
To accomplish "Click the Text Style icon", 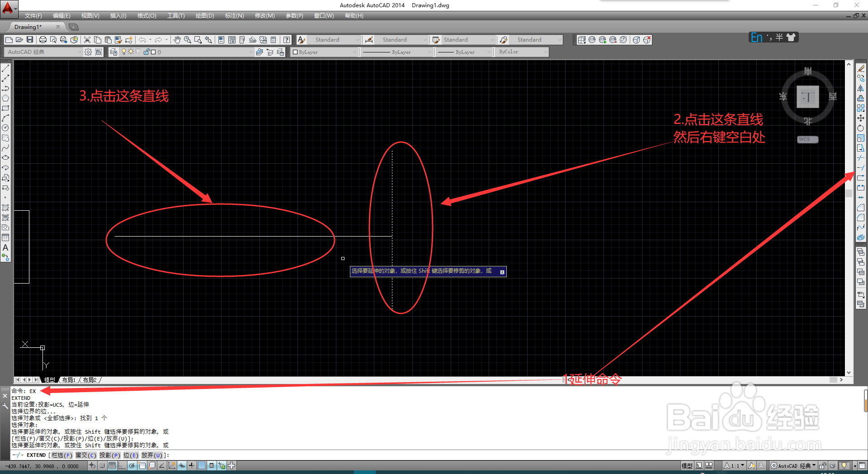I will (302, 40).
